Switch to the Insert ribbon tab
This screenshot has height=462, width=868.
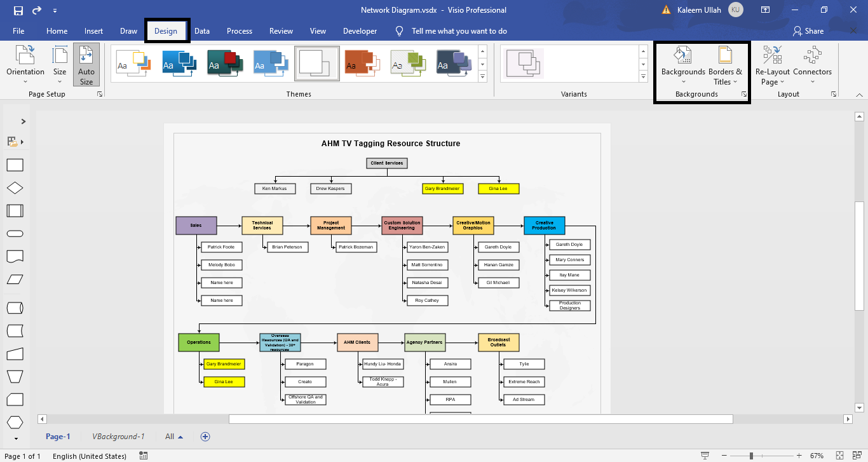pos(93,30)
